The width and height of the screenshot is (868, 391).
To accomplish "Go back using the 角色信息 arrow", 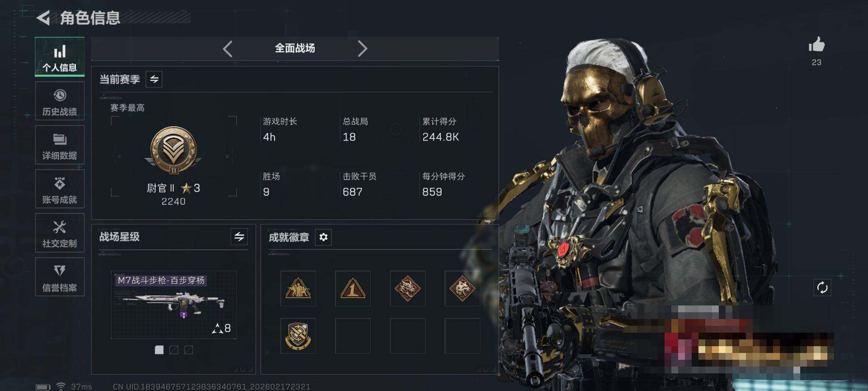I will [x=43, y=18].
